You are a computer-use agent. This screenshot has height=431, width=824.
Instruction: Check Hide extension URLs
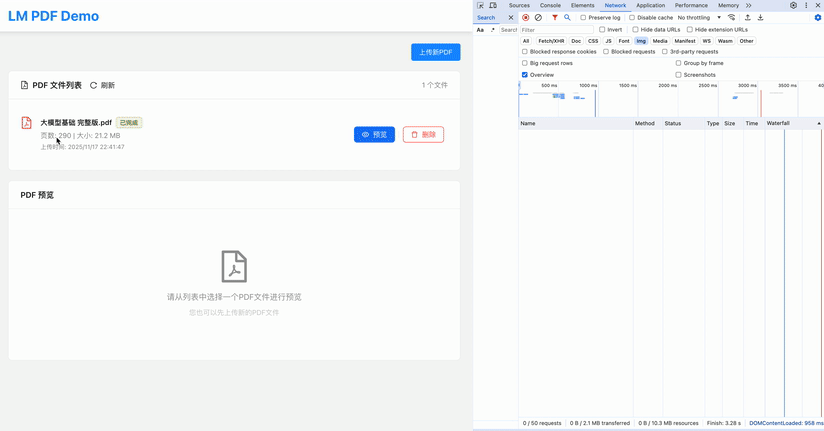690,29
